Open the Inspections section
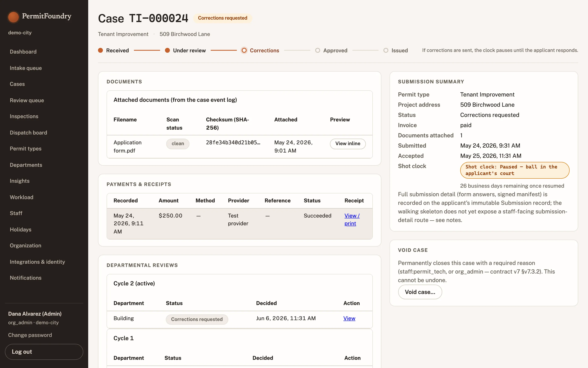The image size is (588, 368). (x=24, y=116)
